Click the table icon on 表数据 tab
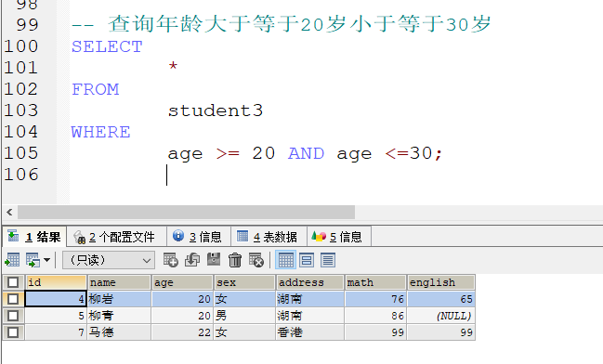 pyautogui.click(x=243, y=236)
